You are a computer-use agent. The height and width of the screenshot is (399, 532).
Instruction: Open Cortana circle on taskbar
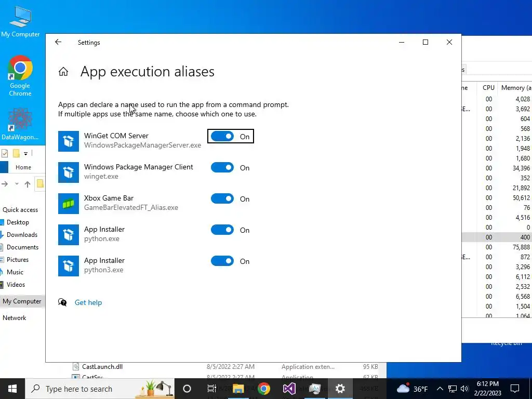pyautogui.click(x=187, y=389)
